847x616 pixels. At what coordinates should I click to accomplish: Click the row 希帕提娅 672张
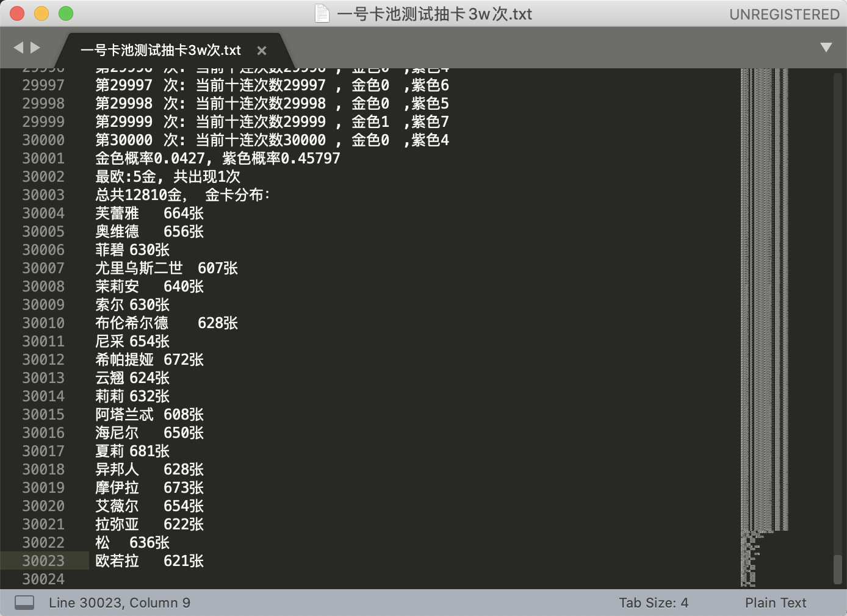150,360
